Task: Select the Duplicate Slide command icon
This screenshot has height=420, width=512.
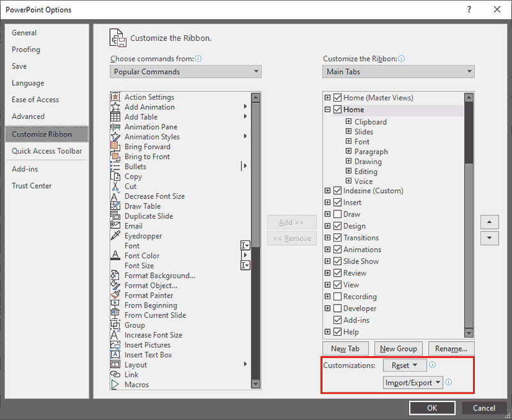Action: click(116, 216)
